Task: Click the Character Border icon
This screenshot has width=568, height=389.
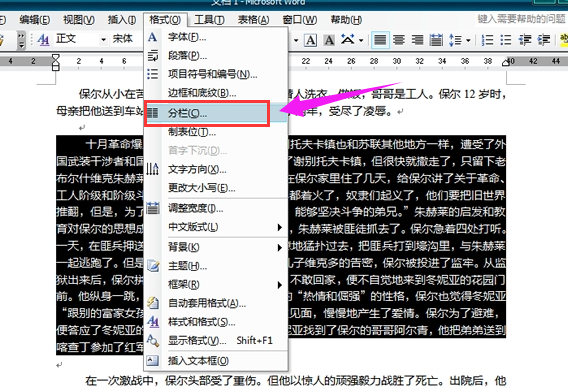Action: (310, 40)
